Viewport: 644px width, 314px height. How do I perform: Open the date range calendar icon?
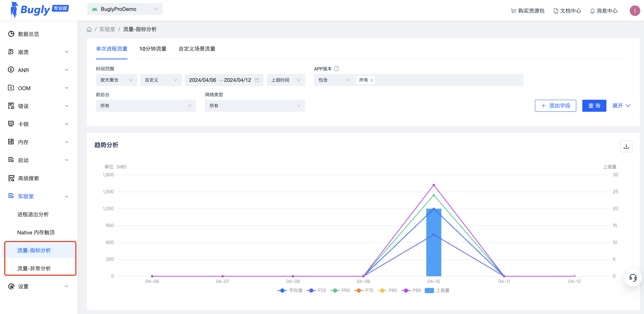(257, 80)
